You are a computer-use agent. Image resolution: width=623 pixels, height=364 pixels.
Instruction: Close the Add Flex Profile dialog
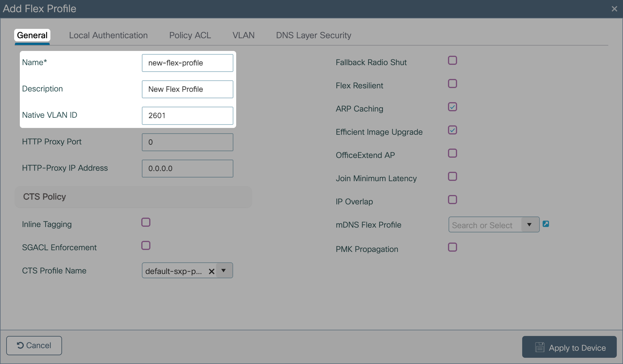pos(614,9)
